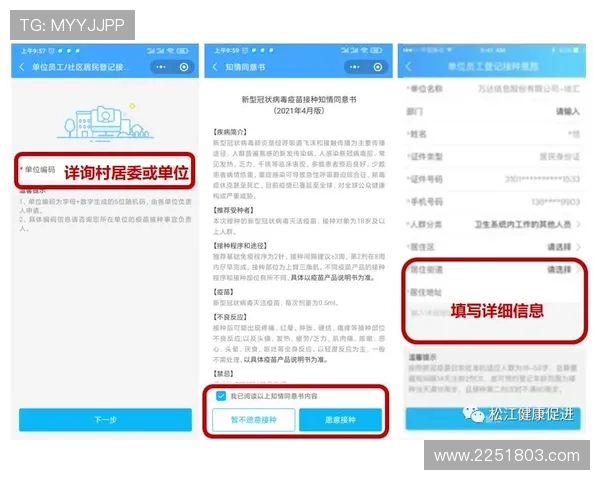The image size is (600, 480).
Task: Tap wifi icon in middle phone status bar
Action: click(364, 50)
